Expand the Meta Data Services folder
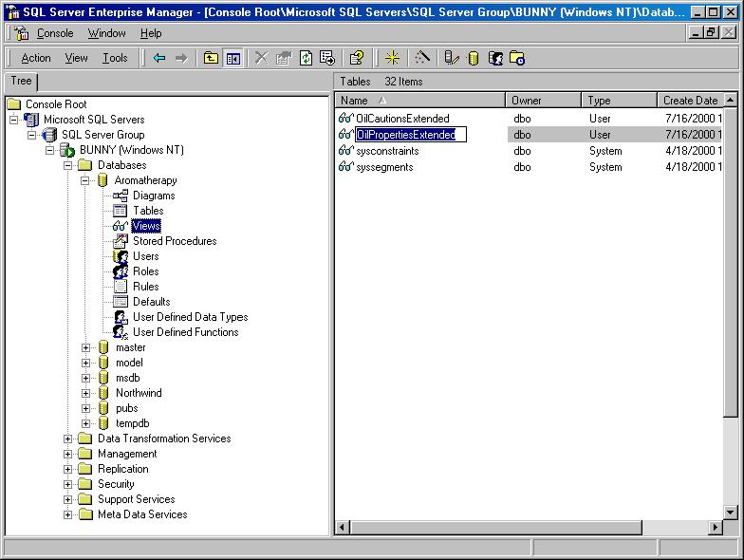Viewport: 744px width, 560px height. point(68,514)
